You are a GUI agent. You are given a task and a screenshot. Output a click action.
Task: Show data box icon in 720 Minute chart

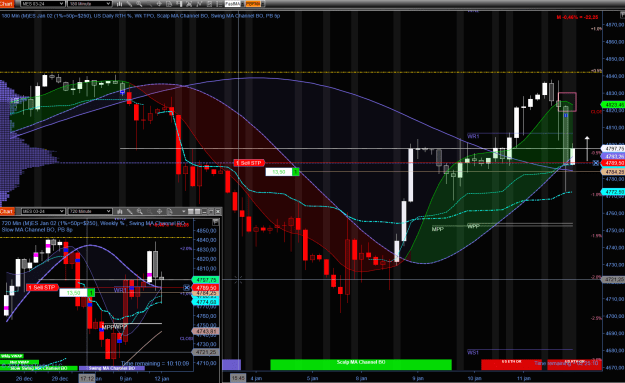[x=170, y=211]
